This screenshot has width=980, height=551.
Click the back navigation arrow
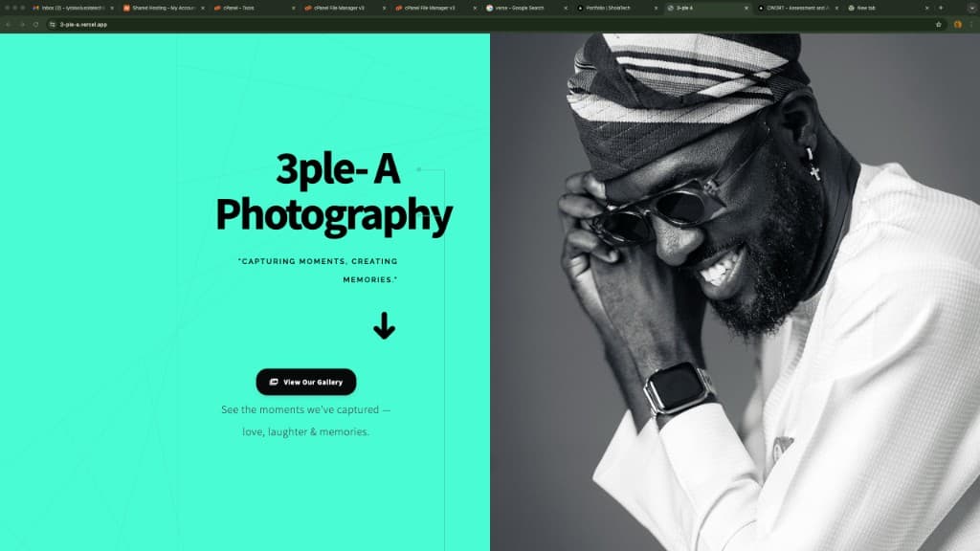pos(10,26)
